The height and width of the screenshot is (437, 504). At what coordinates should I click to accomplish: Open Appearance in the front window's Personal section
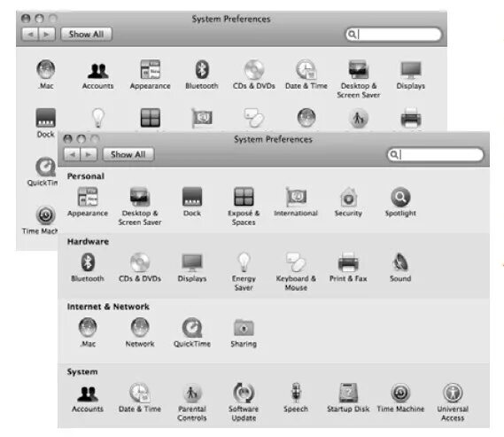pyautogui.click(x=88, y=202)
